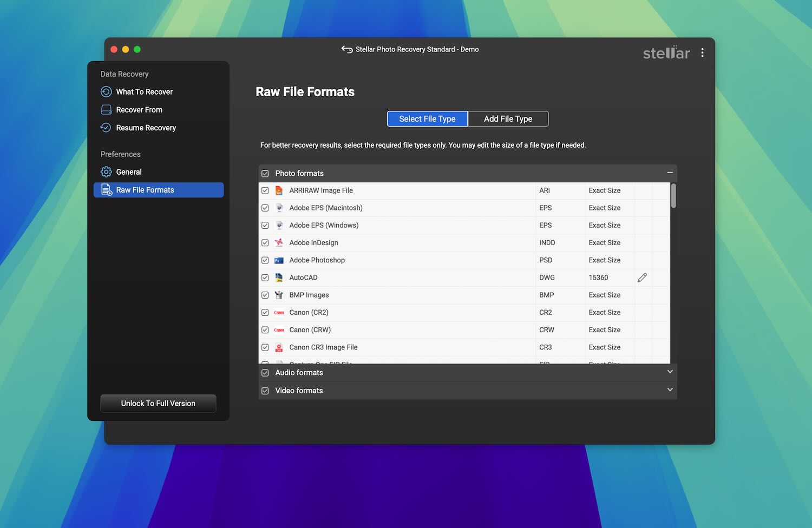Switch to the Add File Type tab
Viewport: 812px width, 528px height.
coord(508,119)
